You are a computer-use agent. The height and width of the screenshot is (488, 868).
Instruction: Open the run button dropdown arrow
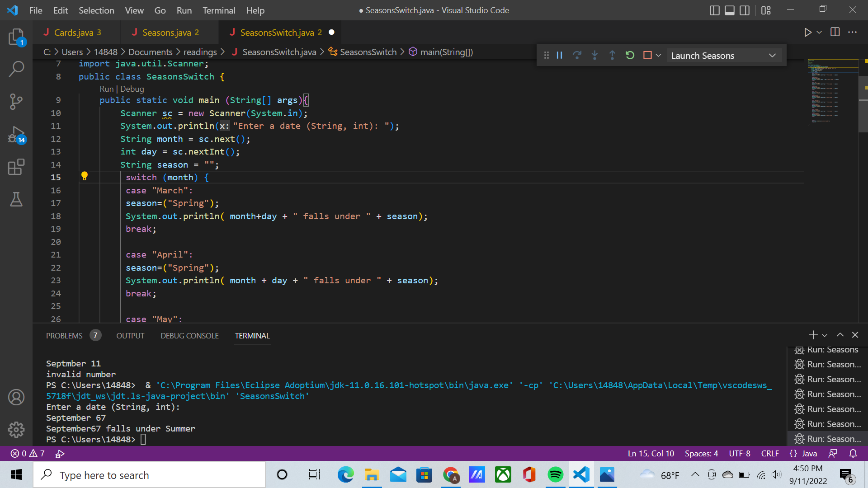click(819, 32)
